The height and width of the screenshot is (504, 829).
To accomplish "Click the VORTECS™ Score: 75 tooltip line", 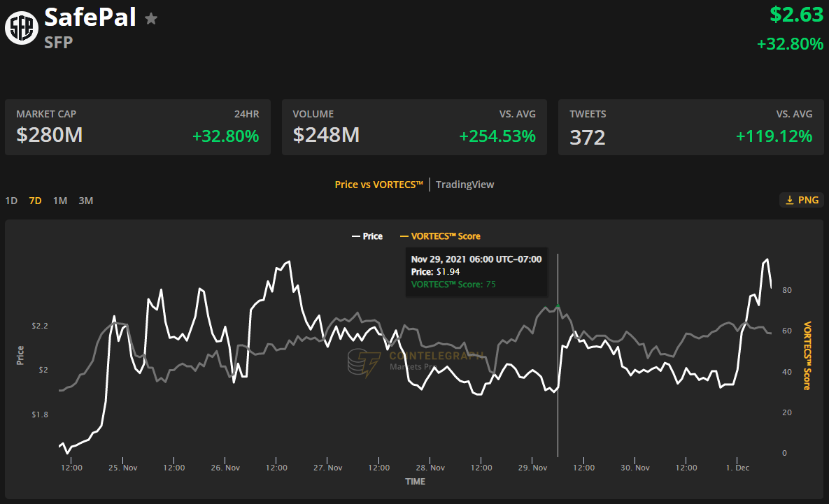I will click(453, 285).
